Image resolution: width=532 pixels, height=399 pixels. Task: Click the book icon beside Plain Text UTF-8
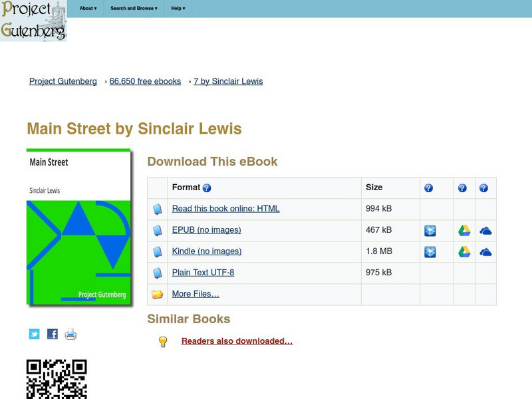(158, 272)
